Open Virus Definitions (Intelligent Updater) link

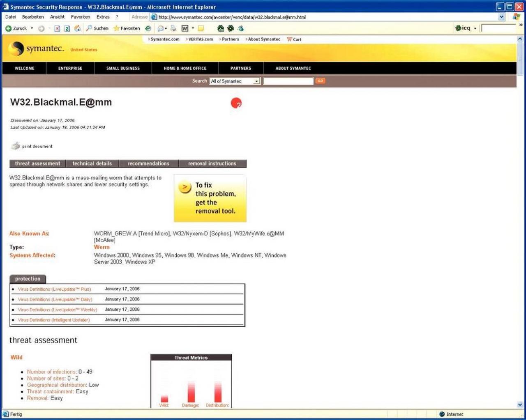click(54, 320)
